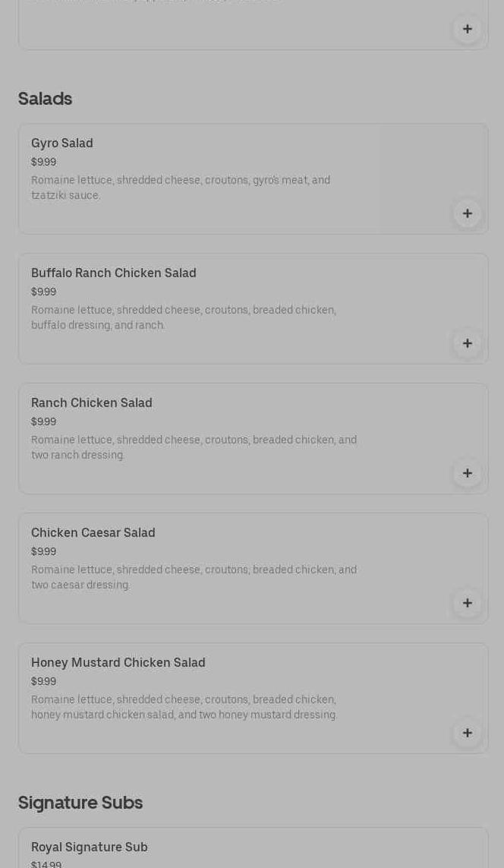This screenshot has width=504, height=868.
Task: Click the Ranch Chicken Salad description text
Action: point(194,447)
